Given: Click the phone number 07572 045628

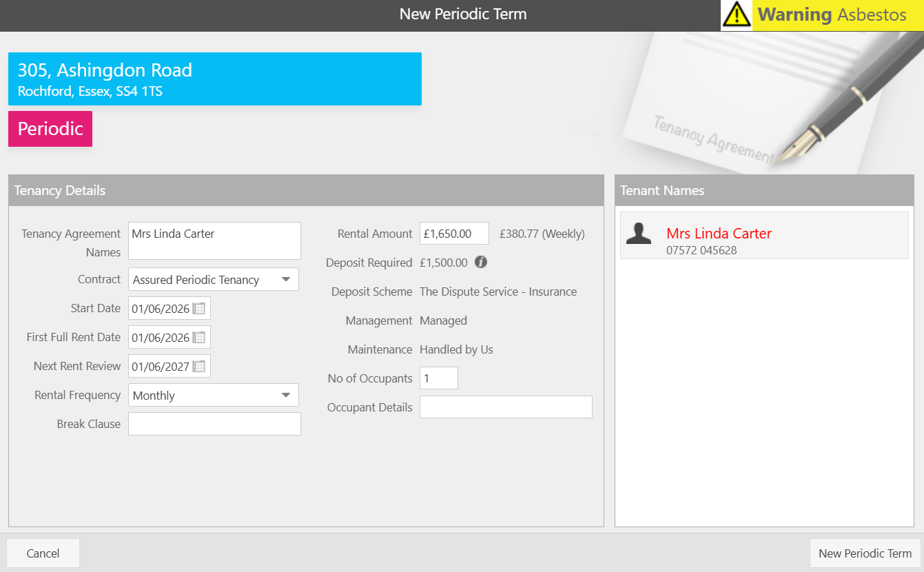Looking at the screenshot, I should (x=701, y=250).
